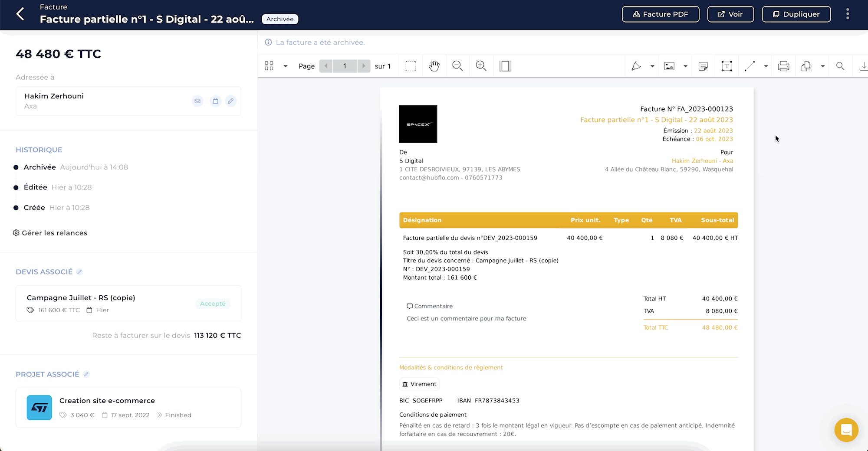Select the line drawing tool
Viewport: 868px width, 451px height.
click(x=750, y=66)
